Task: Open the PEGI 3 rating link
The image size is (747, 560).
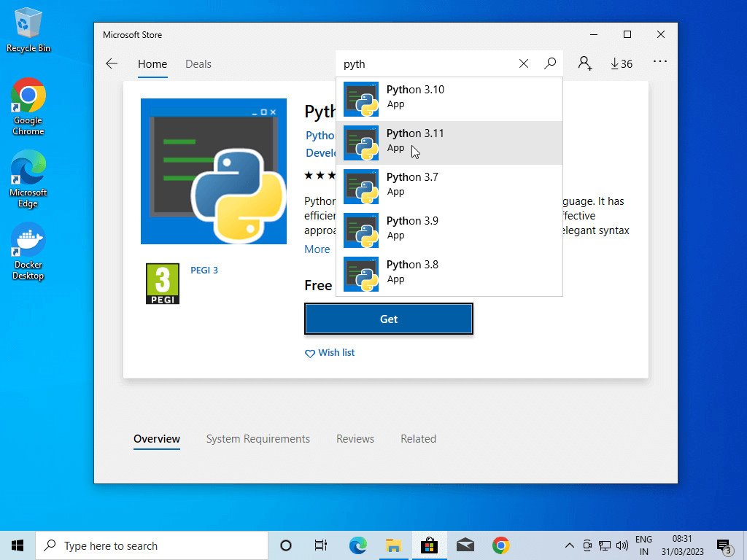Action: pyautogui.click(x=204, y=271)
